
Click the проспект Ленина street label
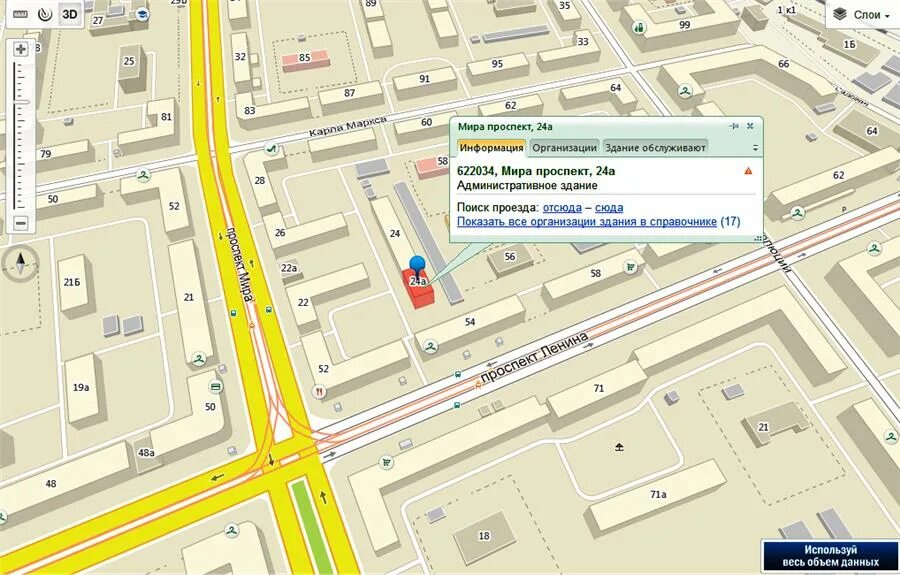535,358
